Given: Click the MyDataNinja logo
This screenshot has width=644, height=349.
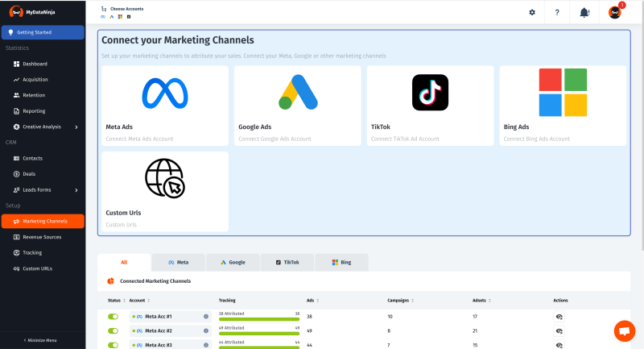Looking at the screenshot, I should coord(32,11).
